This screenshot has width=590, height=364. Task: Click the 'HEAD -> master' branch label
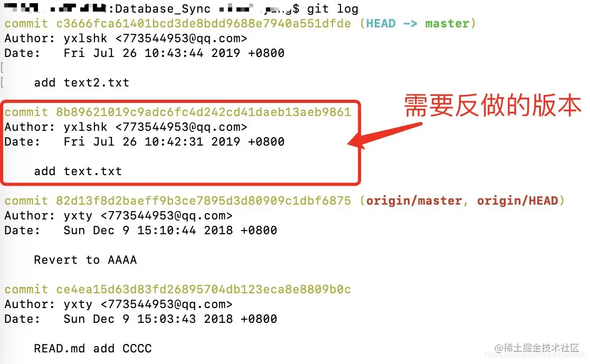pos(417,24)
